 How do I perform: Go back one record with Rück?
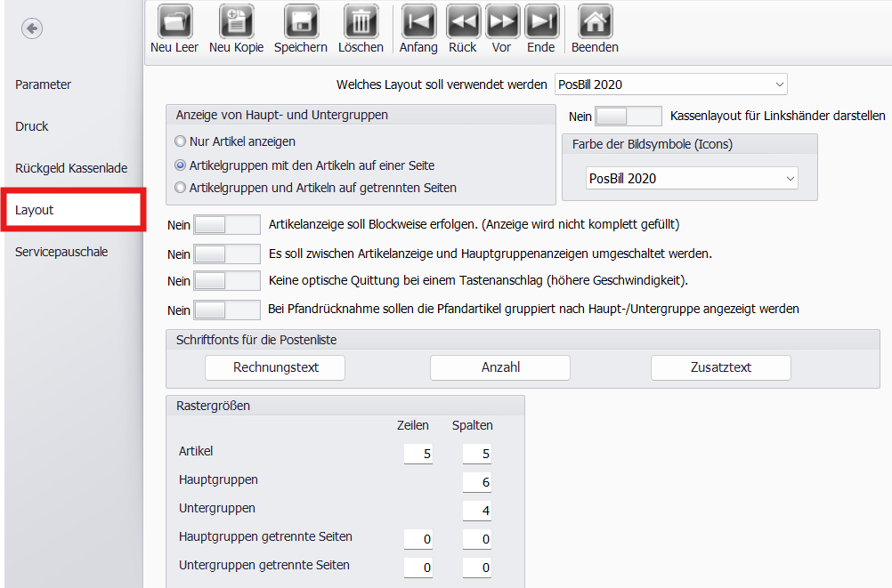click(463, 20)
